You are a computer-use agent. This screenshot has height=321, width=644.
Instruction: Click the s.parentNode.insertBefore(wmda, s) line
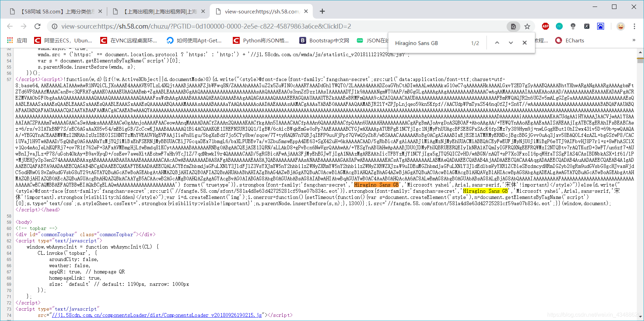pyautogui.click(x=86, y=67)
